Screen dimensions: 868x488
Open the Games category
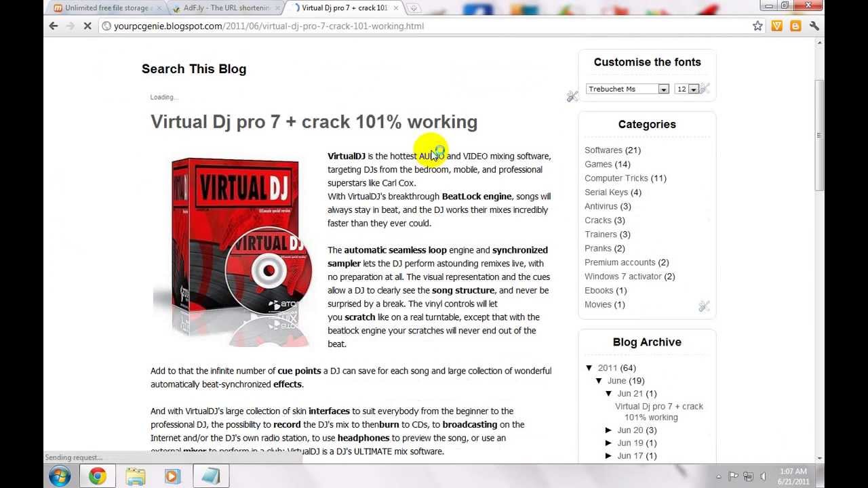pos(598,164)
